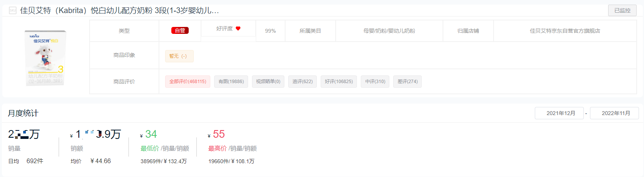Screen dimensions: 644x177
Task: Filter reviews by 好评(106825)
Action: point(339,82)
